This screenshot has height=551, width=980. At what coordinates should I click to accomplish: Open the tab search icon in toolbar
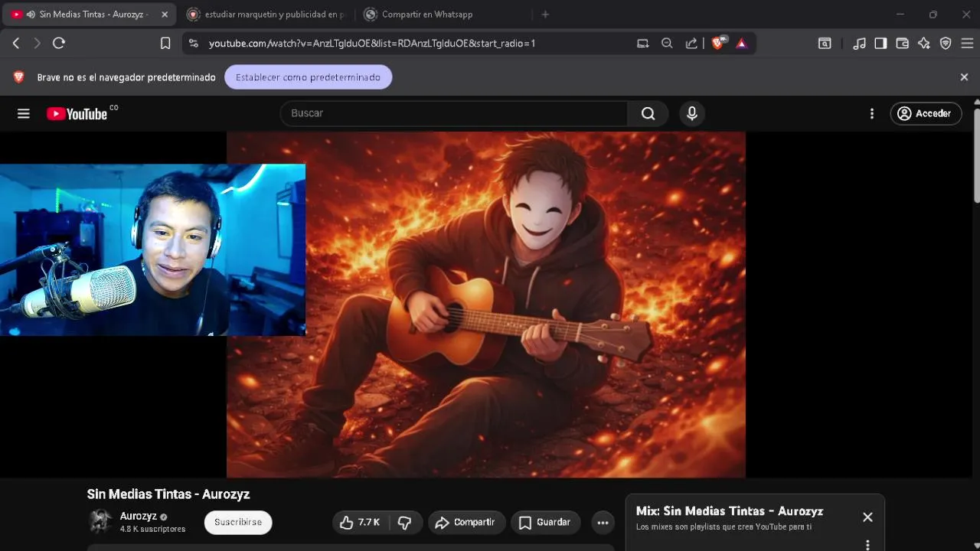(825, 44)
